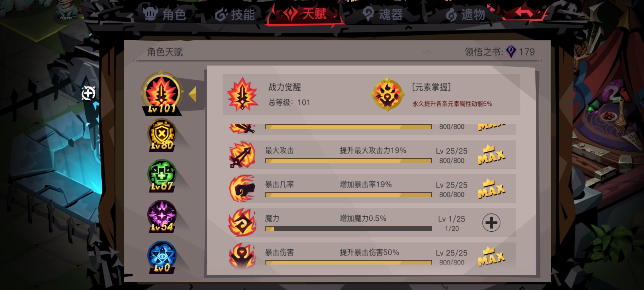644x290 pixels.
Task: Switch to the 角色 tab
Action: tap(164, 14)
